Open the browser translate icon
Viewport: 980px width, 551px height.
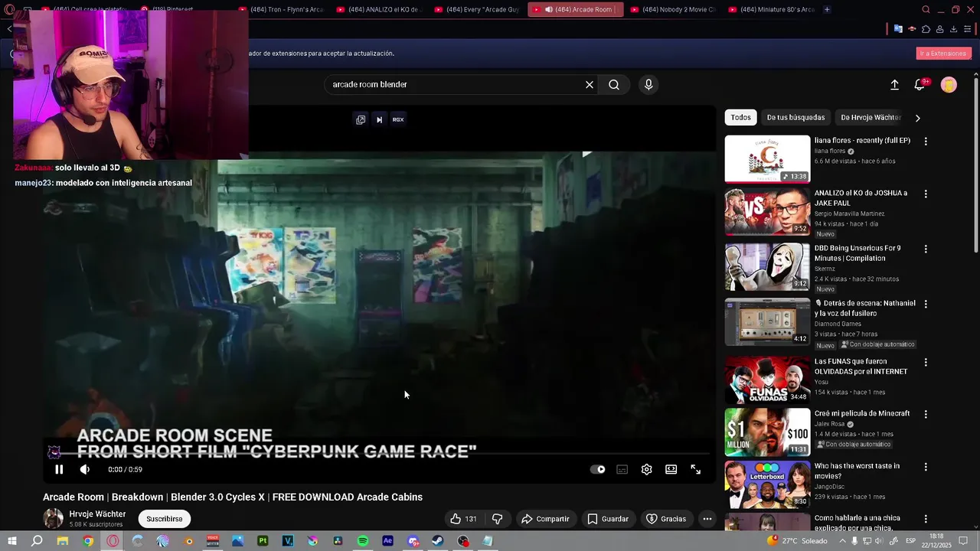coord(898,29)
